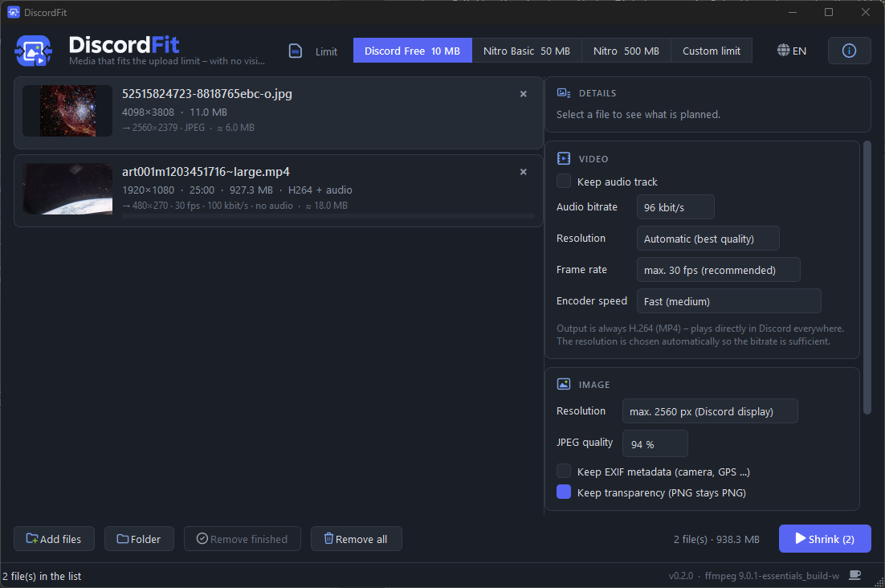Click the settings panel vertical scrollbar
Viewport: 885px width, 588px height.
(x=867, y=278)
